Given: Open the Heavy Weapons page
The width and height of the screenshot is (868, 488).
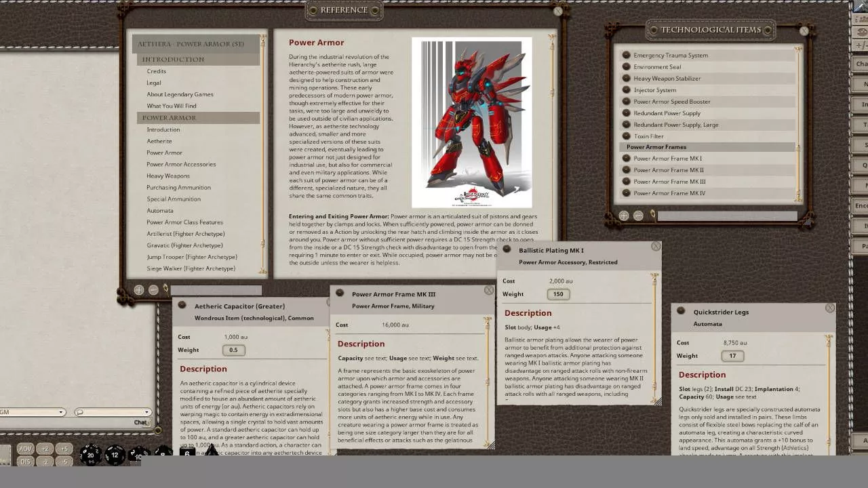Looking at the screenshot, I should click(x=168, y=176).
